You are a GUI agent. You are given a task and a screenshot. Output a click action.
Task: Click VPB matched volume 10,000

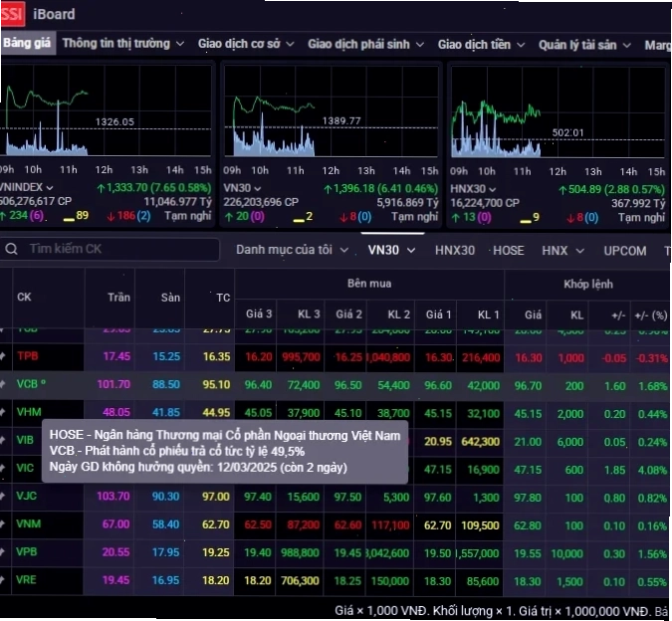click(x=566, y=553)
